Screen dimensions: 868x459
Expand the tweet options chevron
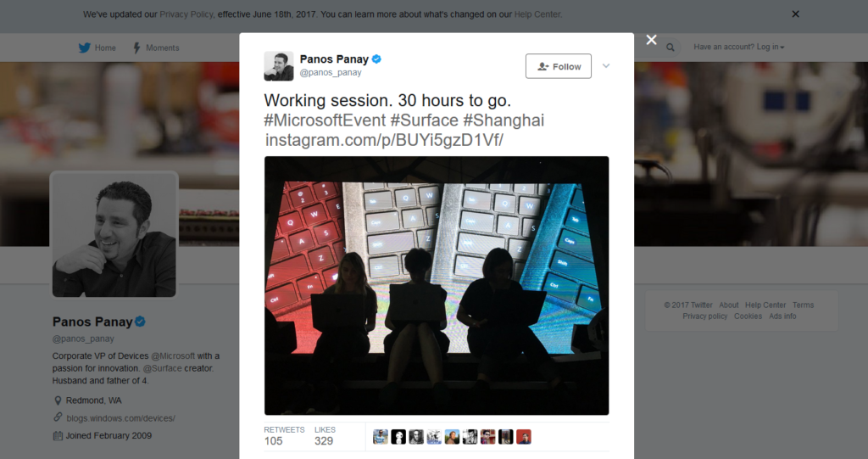tap(606, 66)
